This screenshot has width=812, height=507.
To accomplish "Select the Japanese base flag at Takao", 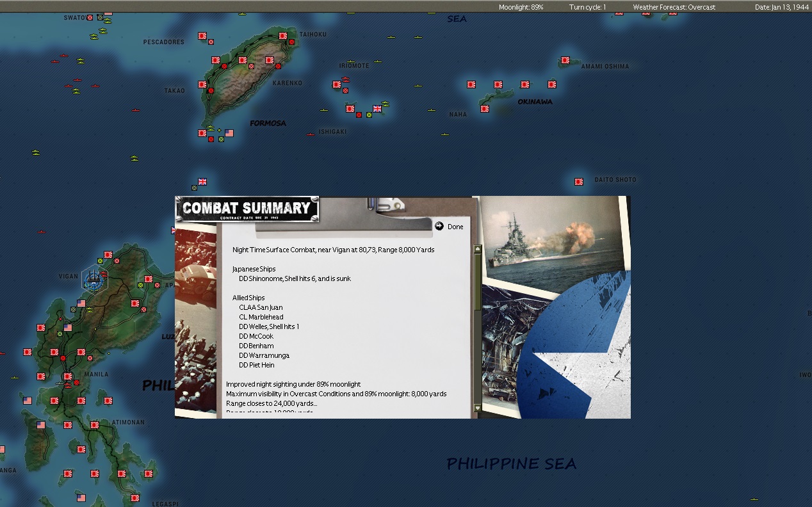I will 202,84.
